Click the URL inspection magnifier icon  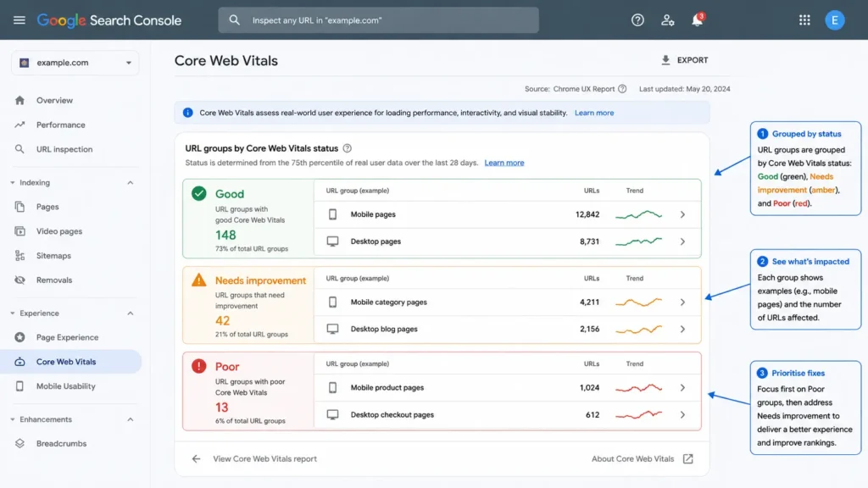(20, 149)
